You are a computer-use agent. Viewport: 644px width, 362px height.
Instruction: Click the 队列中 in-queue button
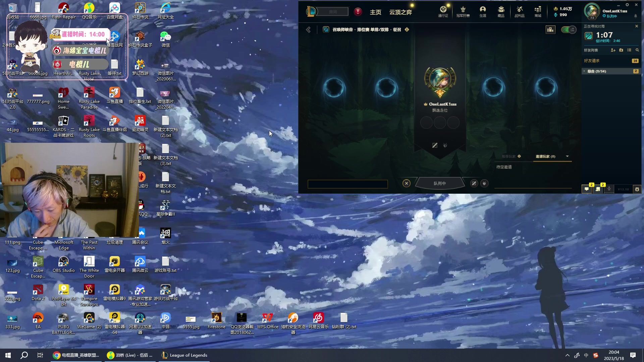point(440,183)
